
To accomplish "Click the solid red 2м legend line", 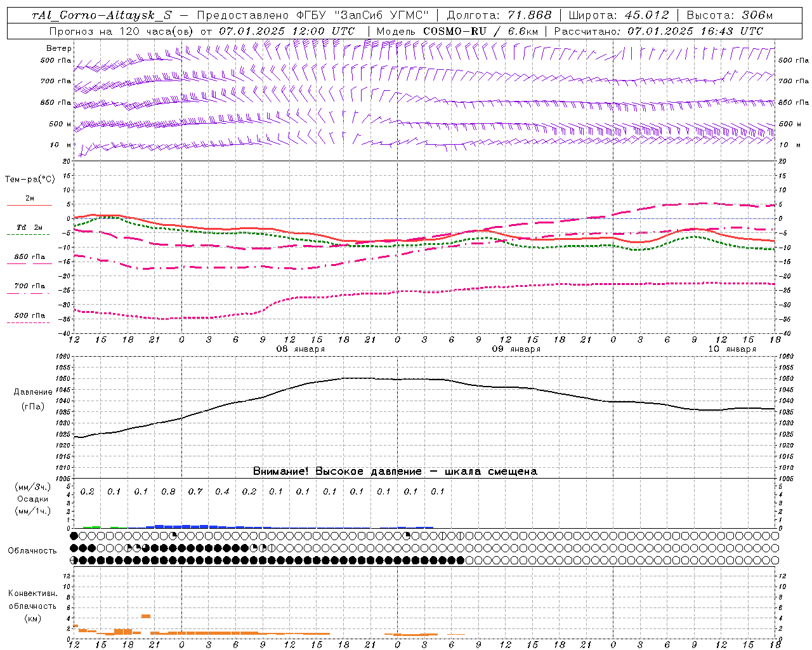I will click(x=29, y=206).
